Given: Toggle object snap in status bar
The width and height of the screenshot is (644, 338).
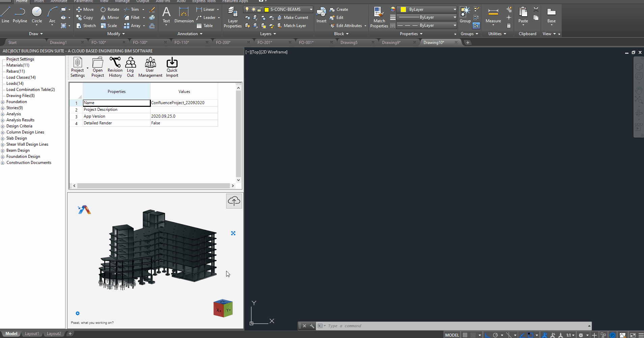Looking at the screenshot, I should click(530, 335).
